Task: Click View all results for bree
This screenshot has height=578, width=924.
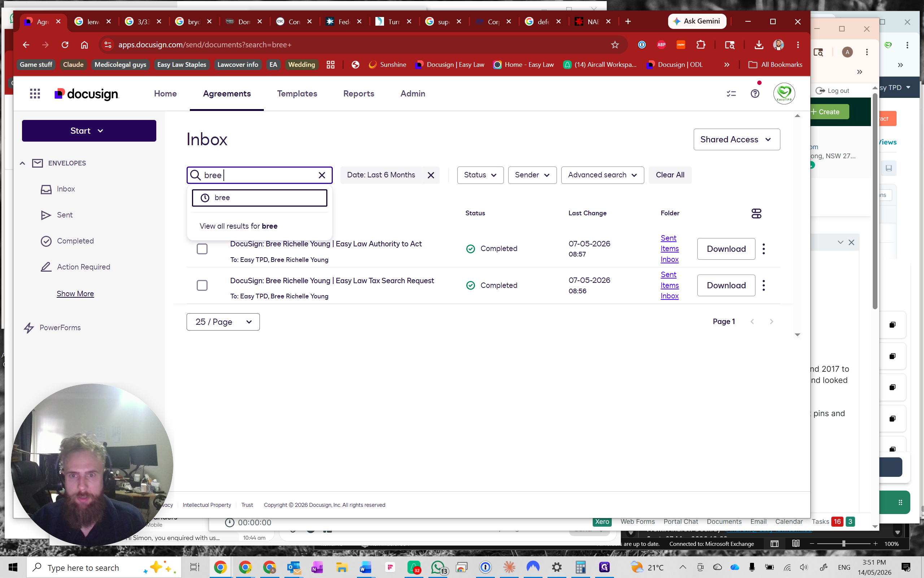Action: [238, 226]
